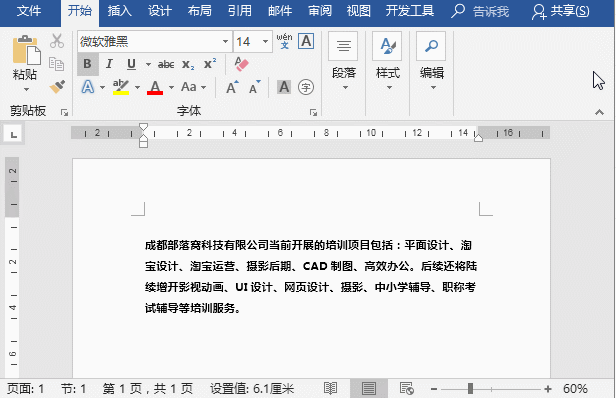Switch to 引用 tab
This screenshot has width=616, height=398.
(240, 11)
